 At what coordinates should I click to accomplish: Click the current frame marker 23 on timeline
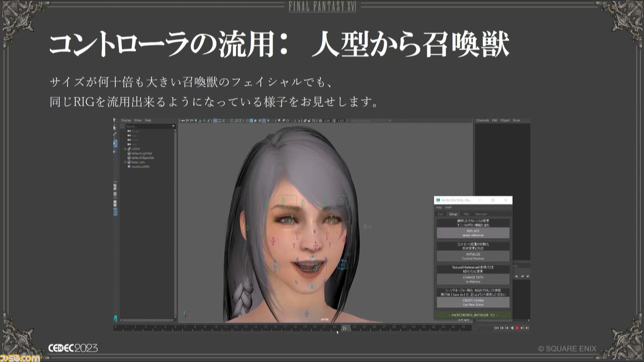(344, 328)
